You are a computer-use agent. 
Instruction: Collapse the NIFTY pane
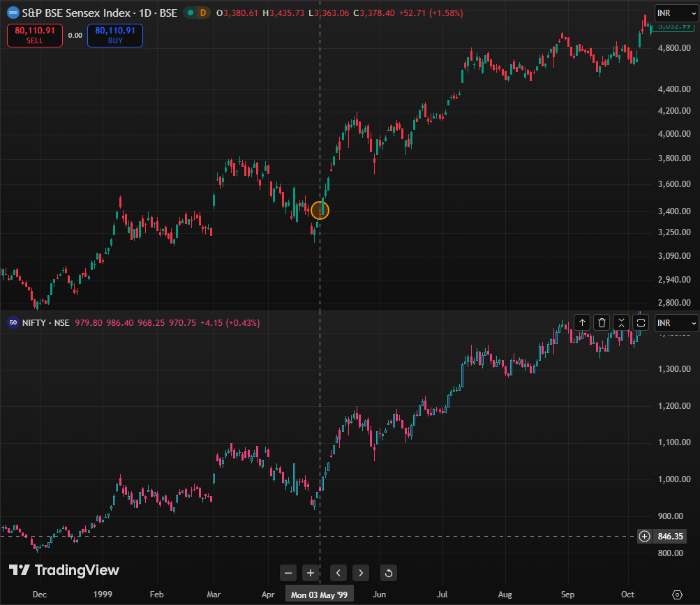621,322
